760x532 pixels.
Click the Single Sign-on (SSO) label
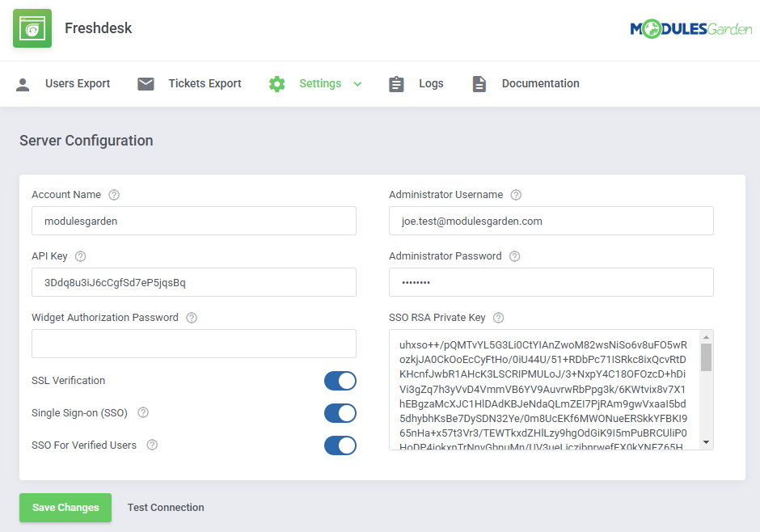[79, 413]
